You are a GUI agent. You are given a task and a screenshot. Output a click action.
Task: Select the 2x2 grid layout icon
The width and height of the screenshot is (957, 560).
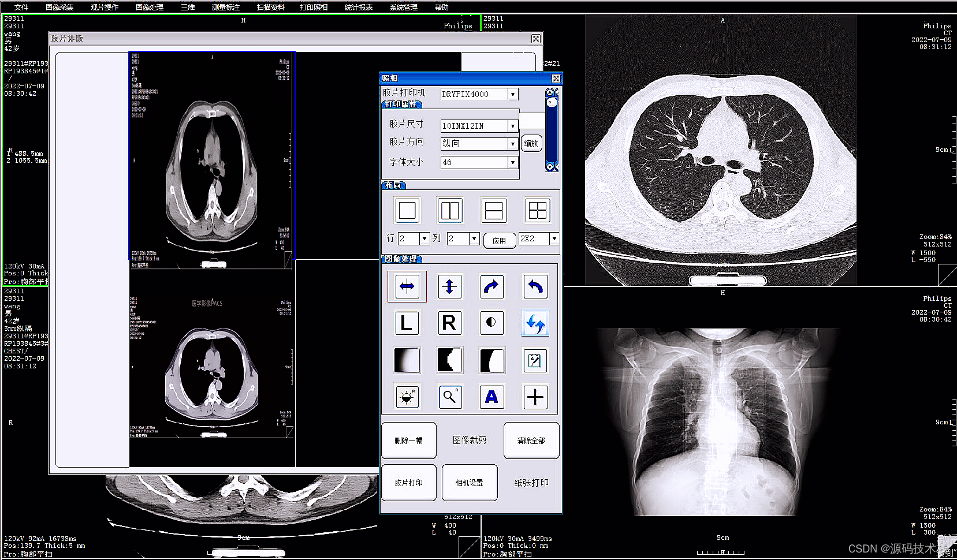pyautogui.click(x=537, y=210)
